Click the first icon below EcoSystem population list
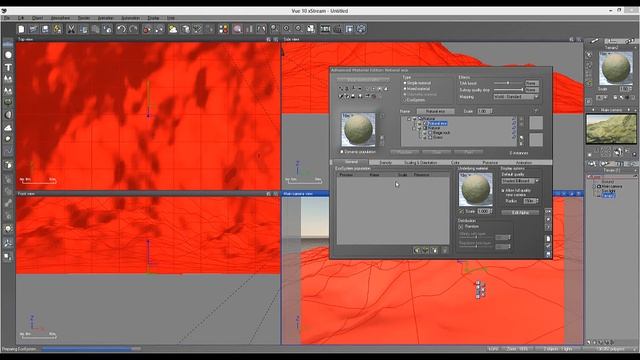This screenshot has height=360, width=640. 417,250
